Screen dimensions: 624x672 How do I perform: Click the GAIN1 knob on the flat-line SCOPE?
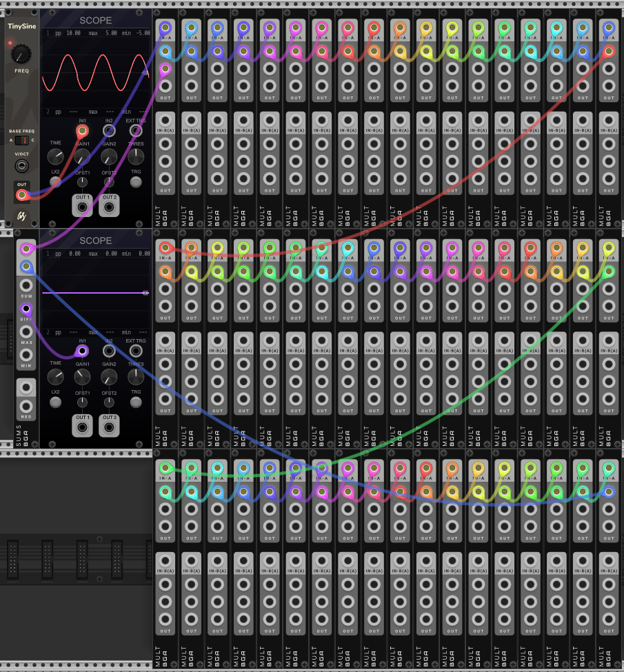tap(82, 377)
